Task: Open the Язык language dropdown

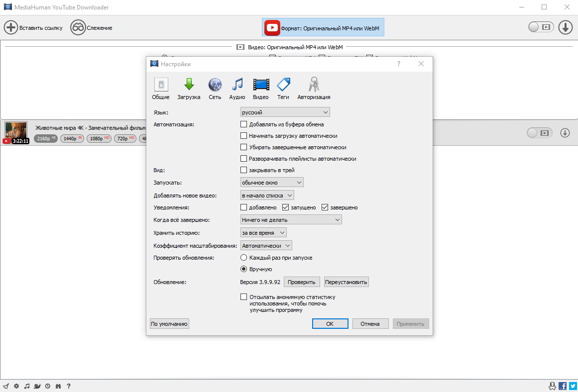Action: pos(285,112)
